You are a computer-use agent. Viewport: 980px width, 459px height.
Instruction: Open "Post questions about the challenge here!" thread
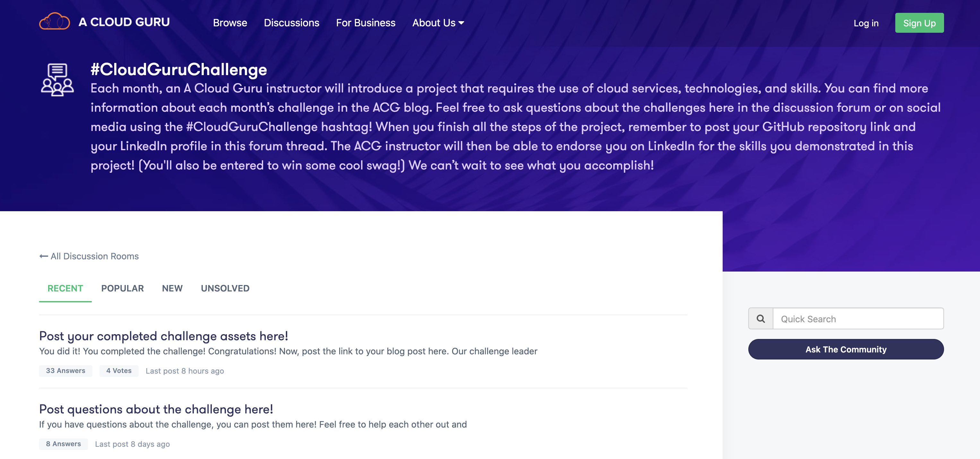tap(156, 409)
